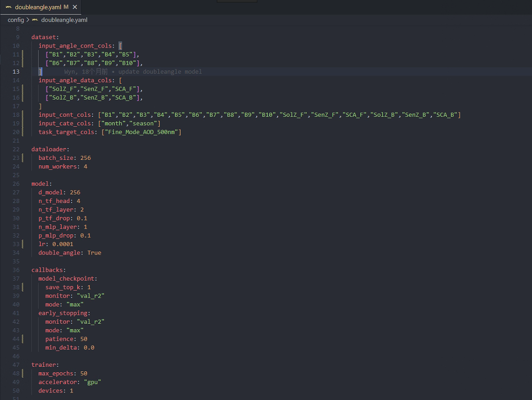Click the 'p_mlp_drop' key

coord(56,236)
